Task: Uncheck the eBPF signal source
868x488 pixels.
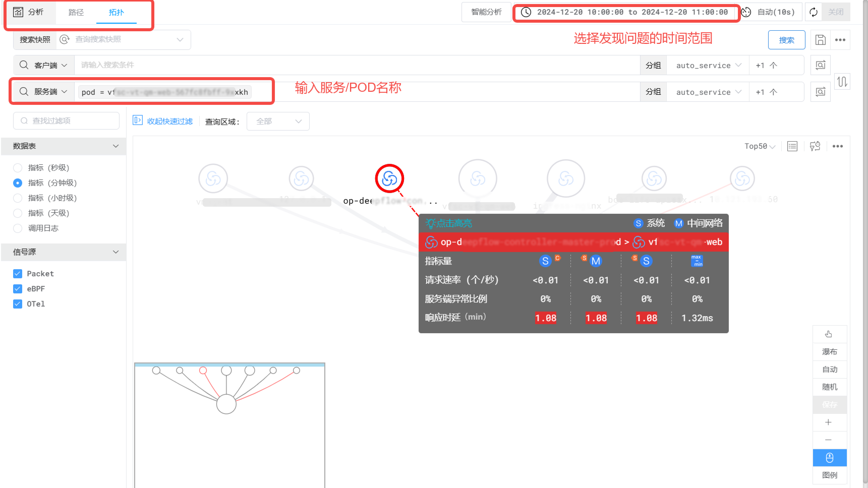Action: click(17, 289)
